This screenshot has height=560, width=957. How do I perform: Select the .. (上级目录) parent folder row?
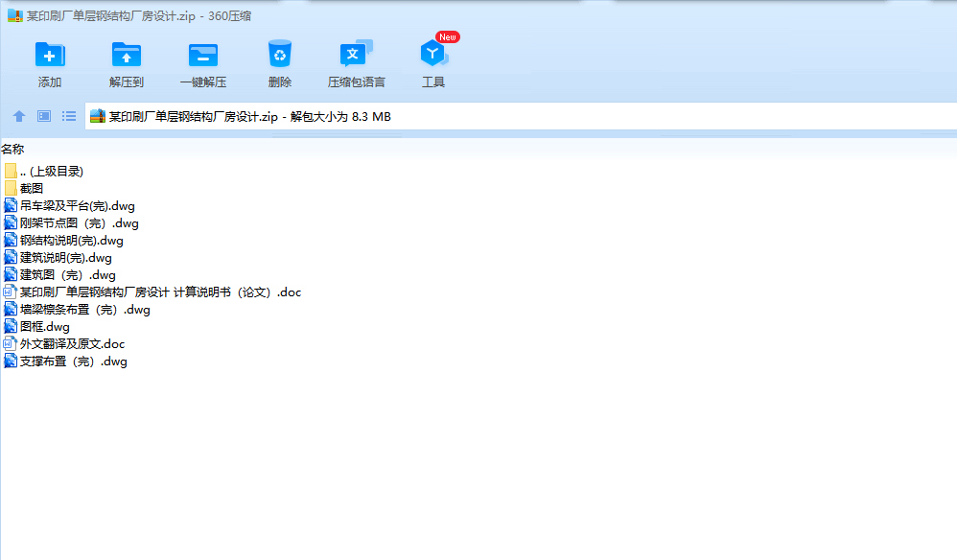click(43, 172)
